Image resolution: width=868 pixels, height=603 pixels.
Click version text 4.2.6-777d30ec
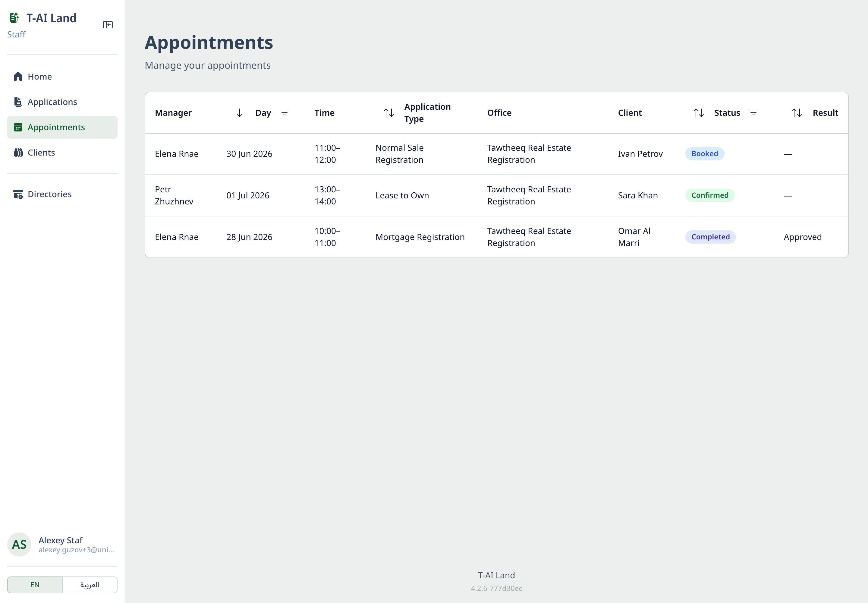(x=497, y=588)
